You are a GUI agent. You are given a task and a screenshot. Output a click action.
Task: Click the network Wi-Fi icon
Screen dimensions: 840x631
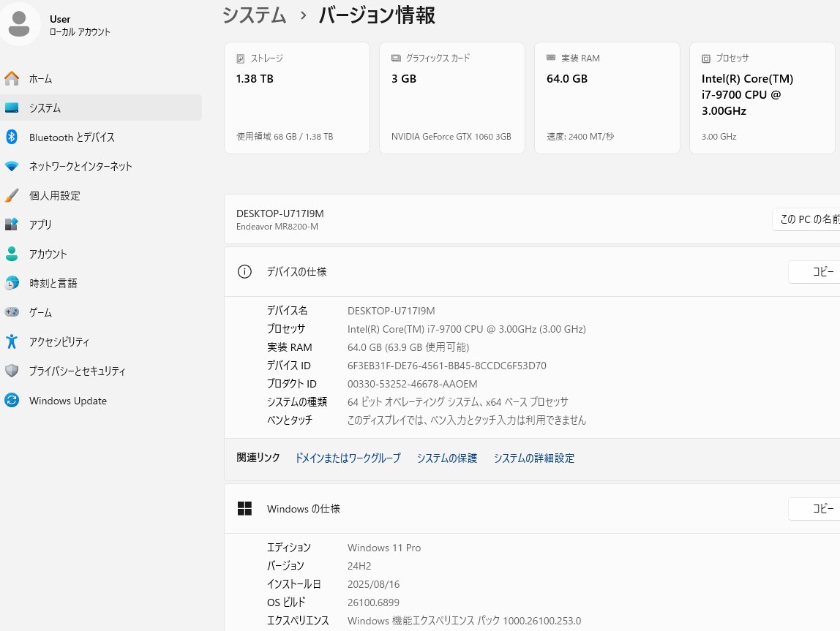(12, 166)
